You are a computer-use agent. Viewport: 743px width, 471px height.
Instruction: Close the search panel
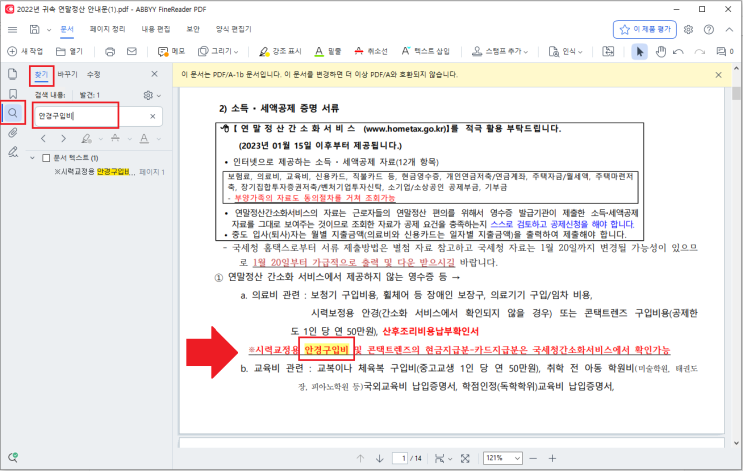[x=154, y=74]
